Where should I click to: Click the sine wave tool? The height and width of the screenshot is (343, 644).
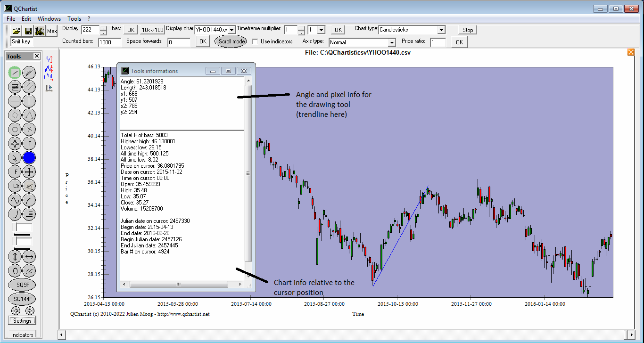[x=15, y=200]
